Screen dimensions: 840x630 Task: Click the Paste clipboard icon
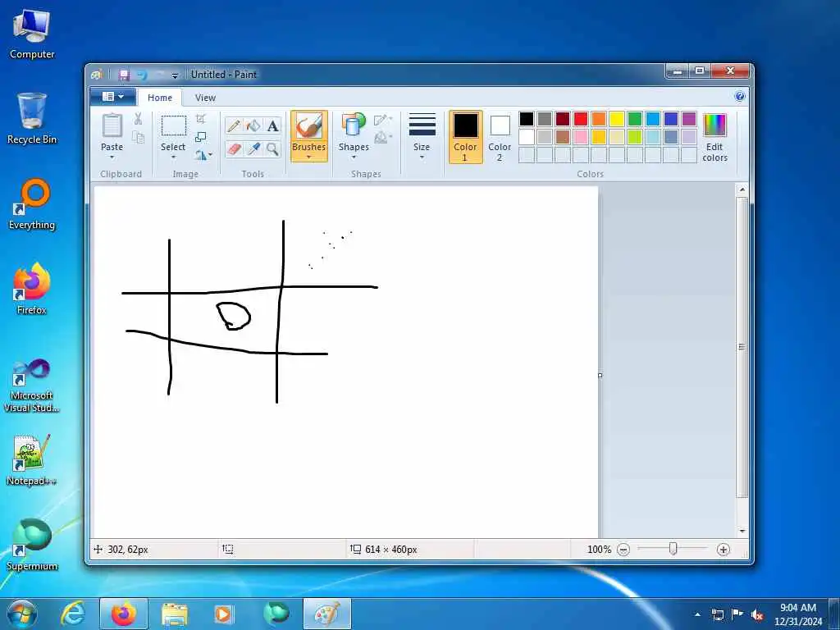(112, 126)
